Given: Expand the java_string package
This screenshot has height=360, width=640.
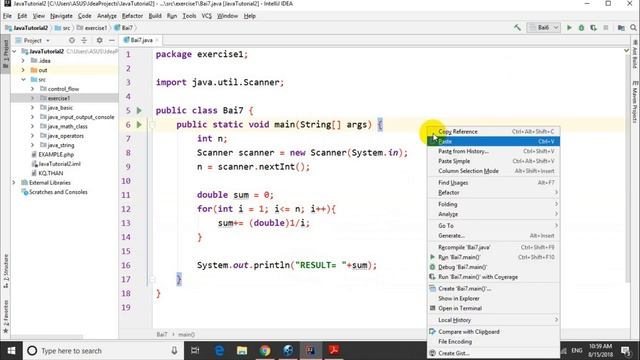Looking at the screenshot, I should (x=32, y=145).
